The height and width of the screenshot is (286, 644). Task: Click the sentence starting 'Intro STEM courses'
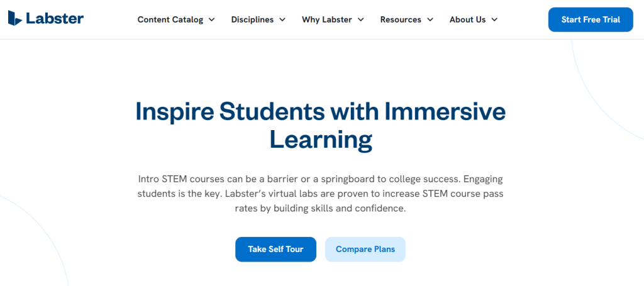pos(264,179)
